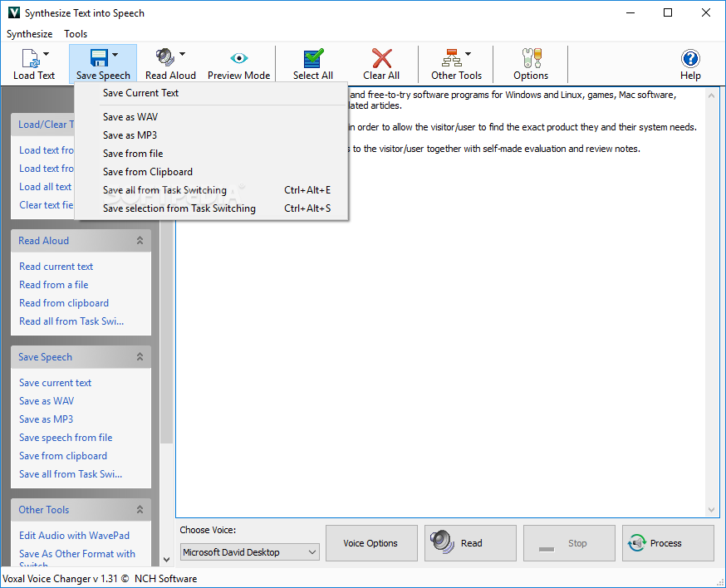Toggle Preview Mode eye icon
This screenshot has height=588, width=726.
[x=239, y=58]
